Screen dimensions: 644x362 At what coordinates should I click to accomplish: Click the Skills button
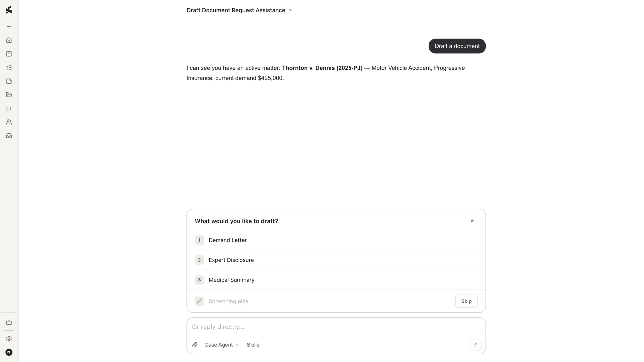pyautogui.click(x=253, y=345)
